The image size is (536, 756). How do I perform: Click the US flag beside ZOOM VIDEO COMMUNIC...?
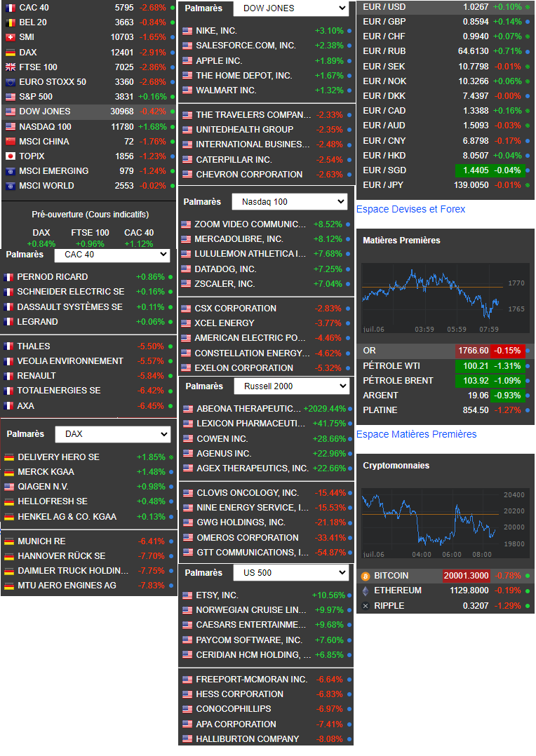186,224
